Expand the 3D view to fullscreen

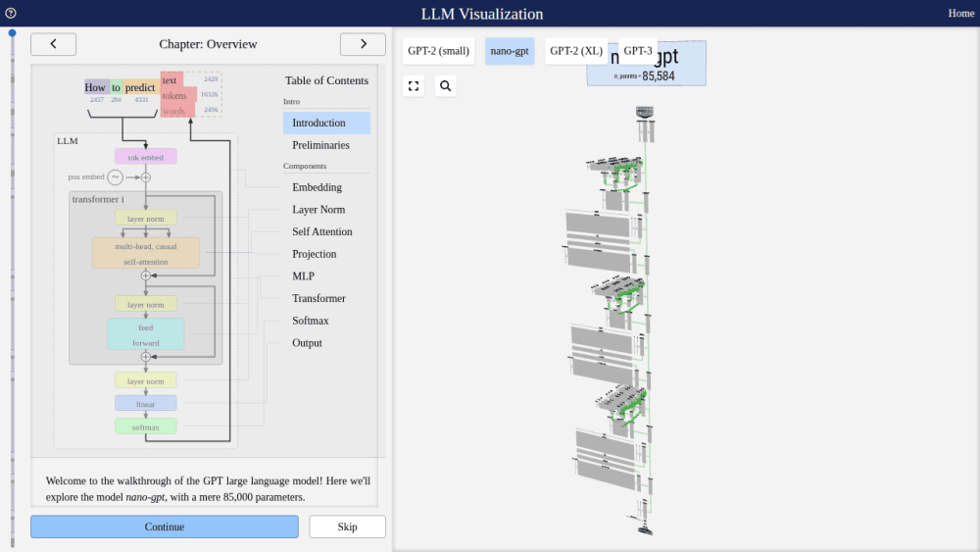click(414, 85)
